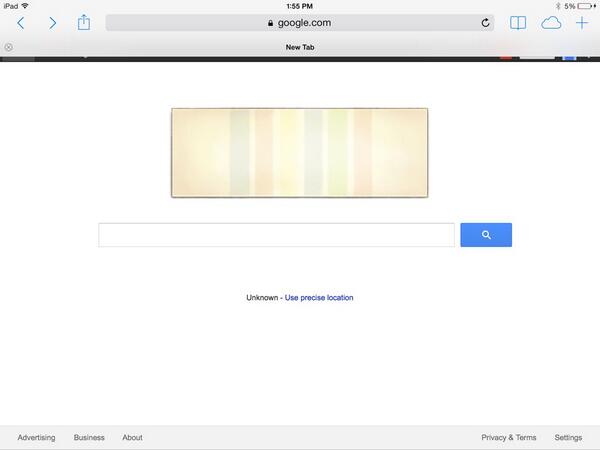This screenshot has width=600, height=450.
Task: Click the blue magnifier search button
Action: [486, 235]
